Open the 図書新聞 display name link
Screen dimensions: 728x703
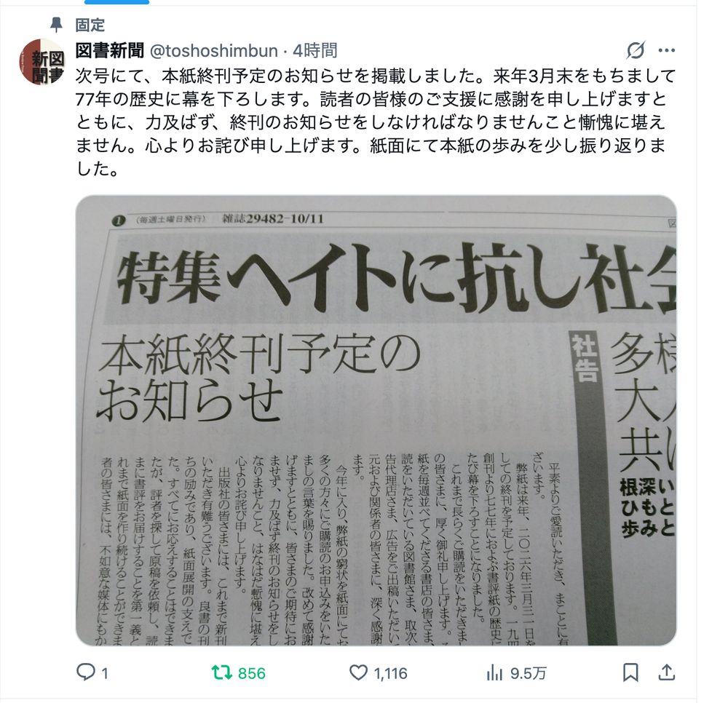click(x=110, y=50)
